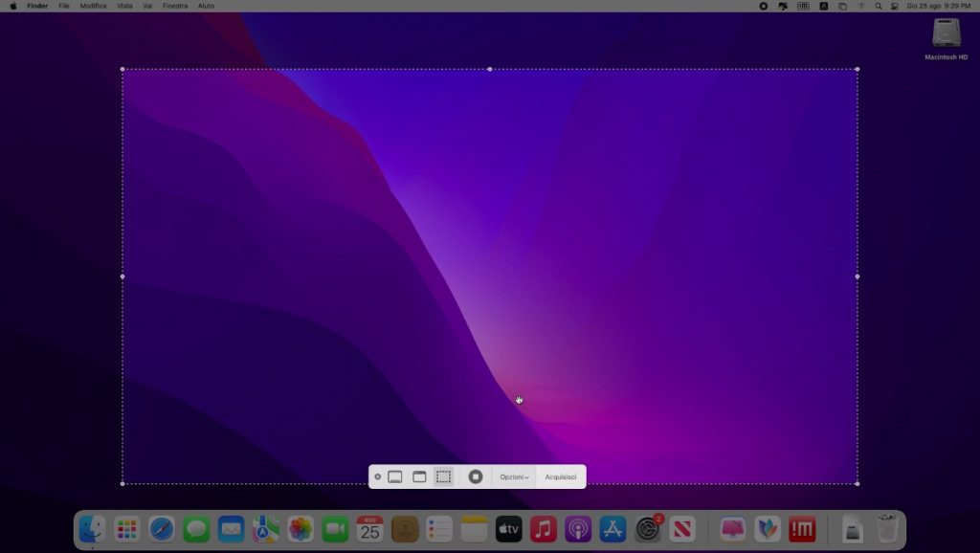
Task: Click the top-left selection corner handle
Action: 122,69
